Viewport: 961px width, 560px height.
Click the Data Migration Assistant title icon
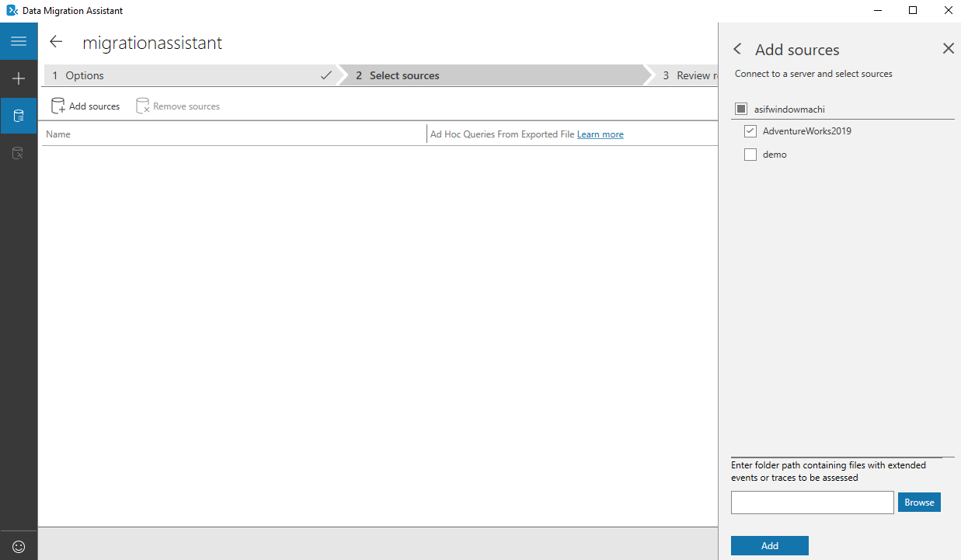point(12,11)
